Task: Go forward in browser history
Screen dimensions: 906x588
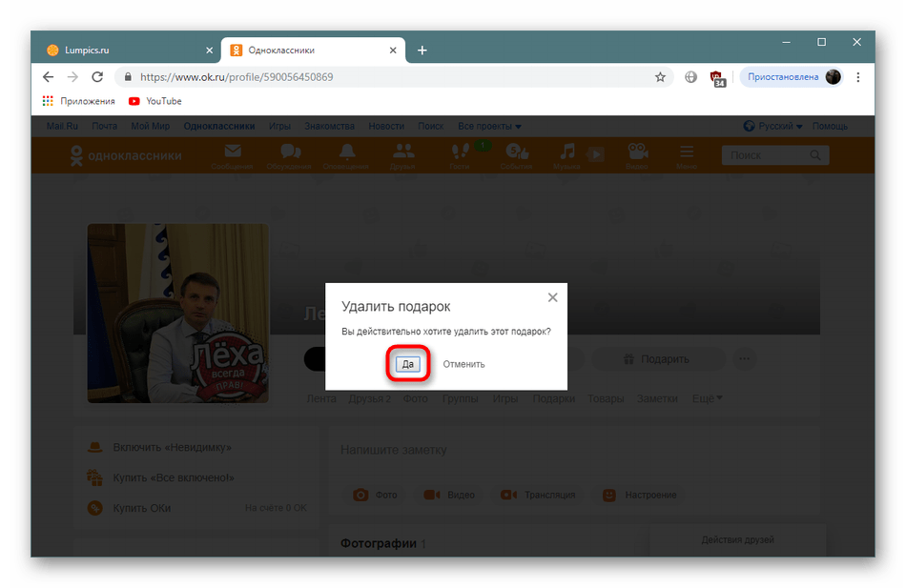Action: pos(72,77)
